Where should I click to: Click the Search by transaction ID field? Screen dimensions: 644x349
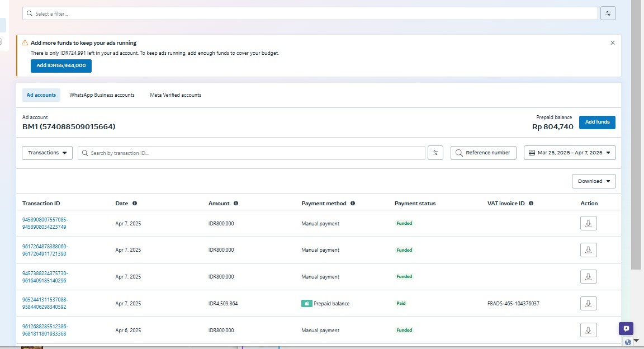pyautogui.click(x=252, y=153)
